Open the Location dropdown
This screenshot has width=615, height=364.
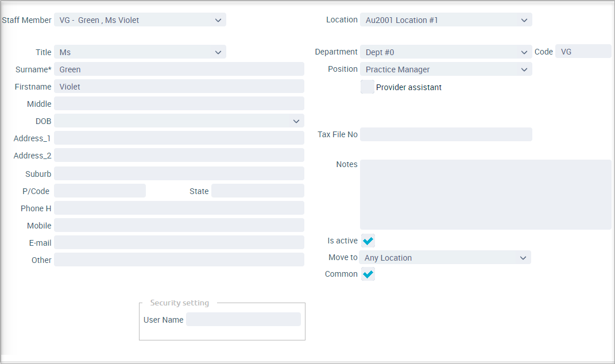pos(446,20)
